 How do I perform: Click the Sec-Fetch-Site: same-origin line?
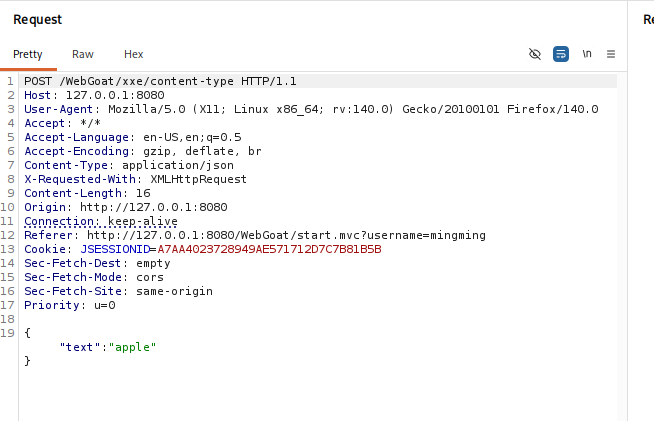118,291
